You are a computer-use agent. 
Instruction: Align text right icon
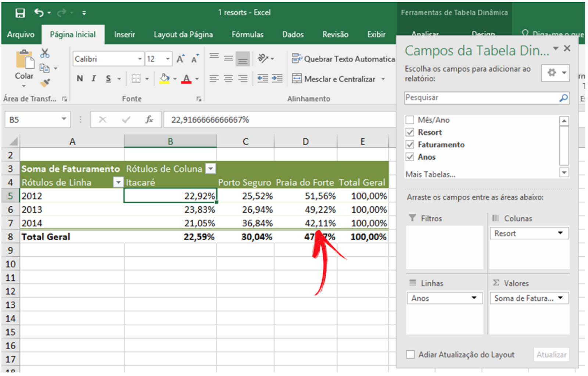click(243, 79)
